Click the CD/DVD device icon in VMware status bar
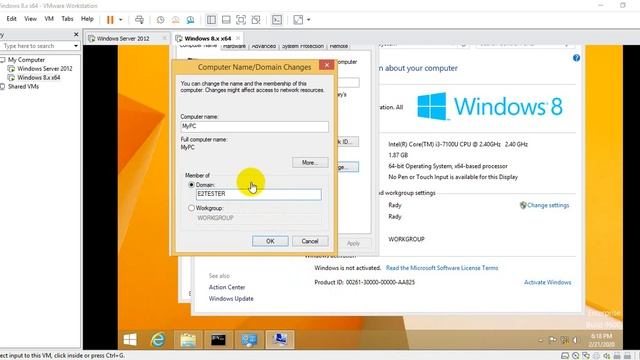The image size is (640, 360). point(576,356)
